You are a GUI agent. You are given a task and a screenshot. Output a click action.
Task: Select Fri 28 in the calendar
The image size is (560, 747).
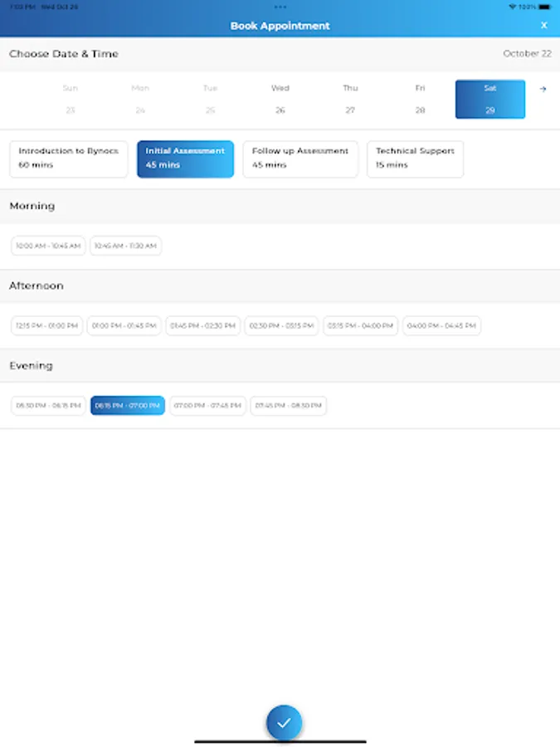coord(420,99)
